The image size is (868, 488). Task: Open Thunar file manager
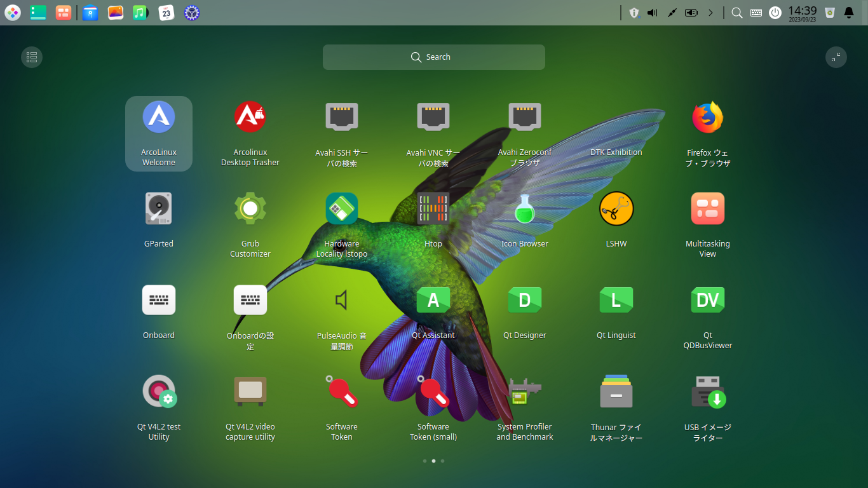(616, 408)
